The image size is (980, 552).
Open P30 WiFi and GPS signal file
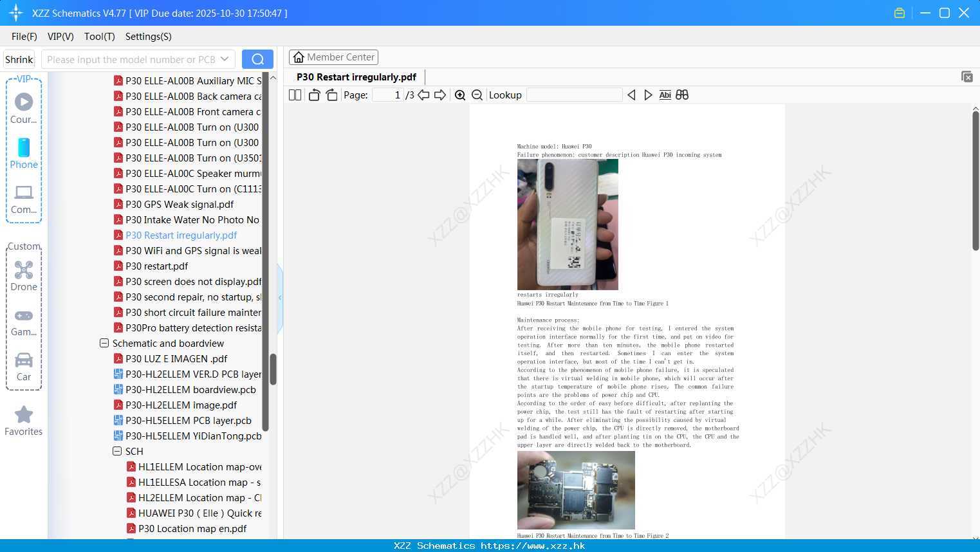coord(194,251)
